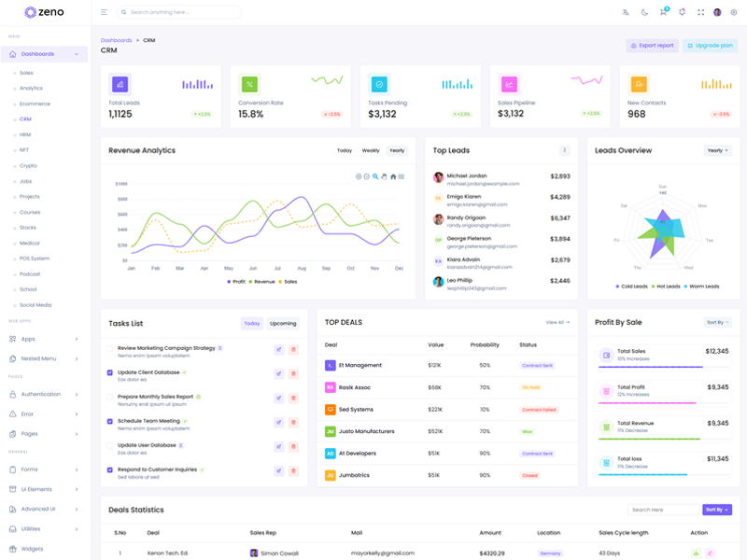Viewport: 747px width, 560px height.
Task: Expand the Authentication sidebar menu
Action: [x=45, y=394]
